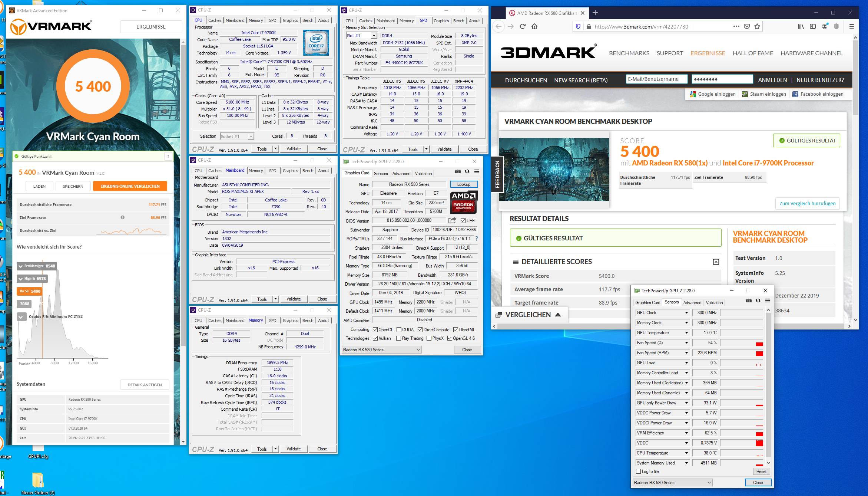
Task: Open Firefox library icon
Action: 801,26
